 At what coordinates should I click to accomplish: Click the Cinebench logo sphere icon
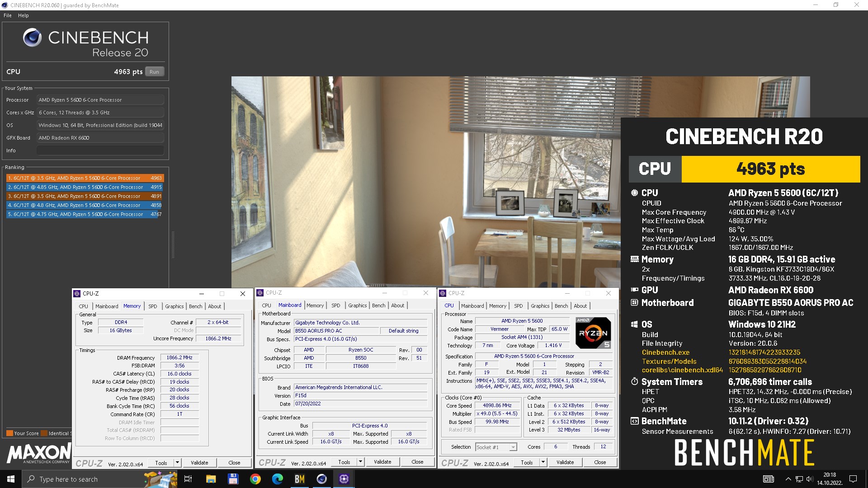(x=32, y=38)
